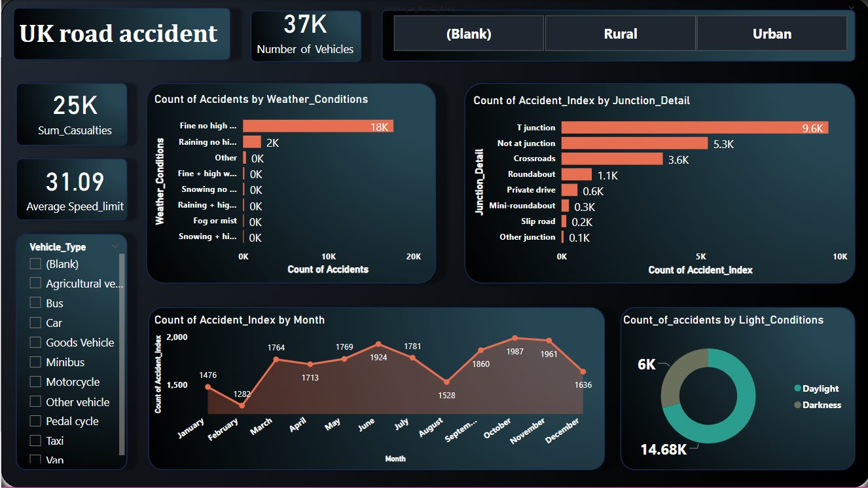Check the Motorcycle vehicle type
Screen dimensions: 868x488
[35, 381]
